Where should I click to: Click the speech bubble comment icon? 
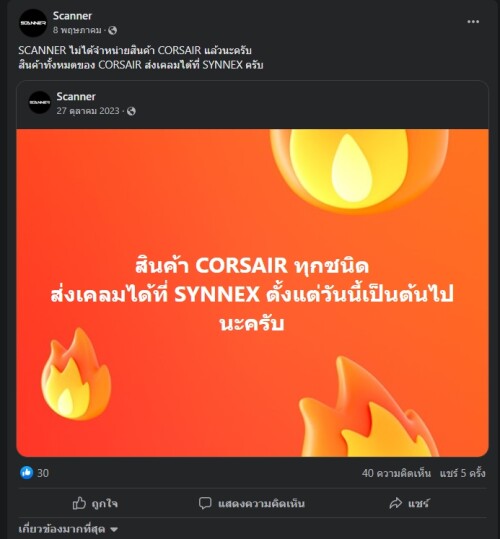(x=205, y=503)
